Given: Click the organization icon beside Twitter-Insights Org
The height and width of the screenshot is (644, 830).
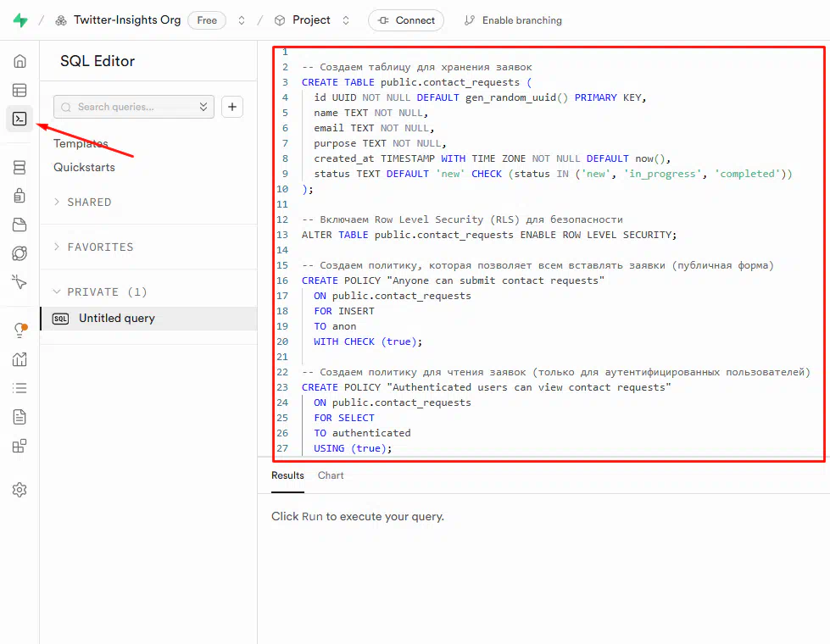Looking at the screenshot, I should pos(61,20).
